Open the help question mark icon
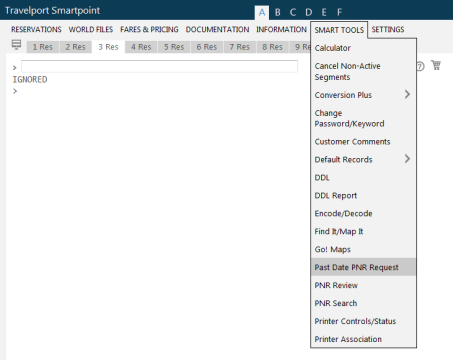 tap(420, 66)
